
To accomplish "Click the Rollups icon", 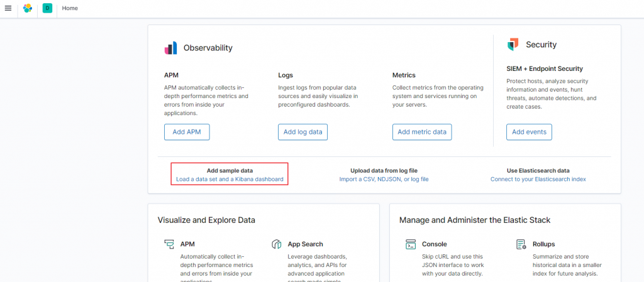I will click(521, 244).
